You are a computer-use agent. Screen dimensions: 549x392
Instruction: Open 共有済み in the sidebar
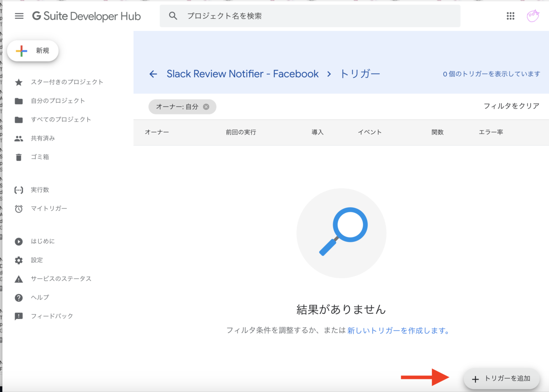(43, 139)
